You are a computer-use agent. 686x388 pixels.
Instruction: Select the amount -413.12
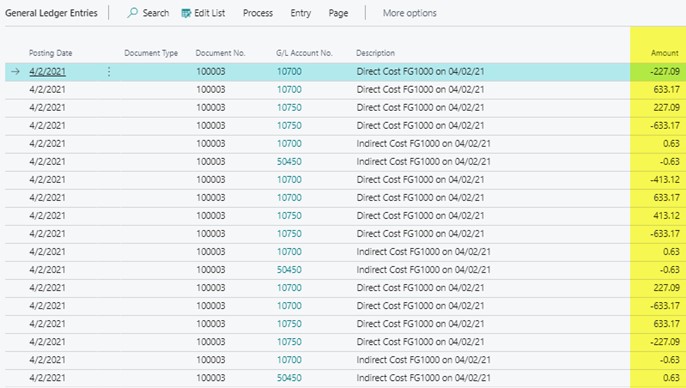click(x=665, y=179)
